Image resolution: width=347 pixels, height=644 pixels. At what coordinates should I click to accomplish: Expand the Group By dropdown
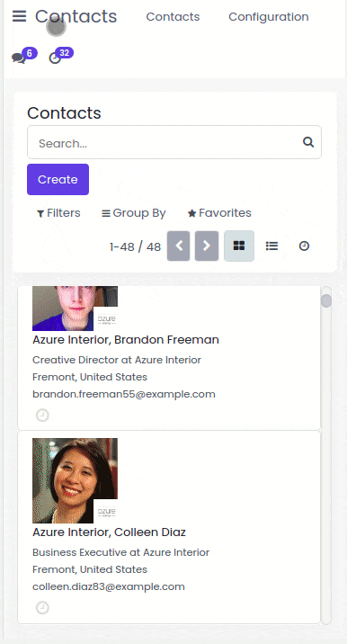[x=134, y=213]
